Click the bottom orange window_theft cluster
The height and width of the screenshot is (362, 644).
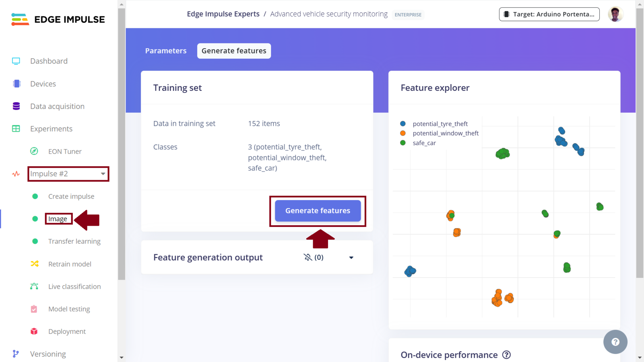pyautogui.click(x=502, y=298)
